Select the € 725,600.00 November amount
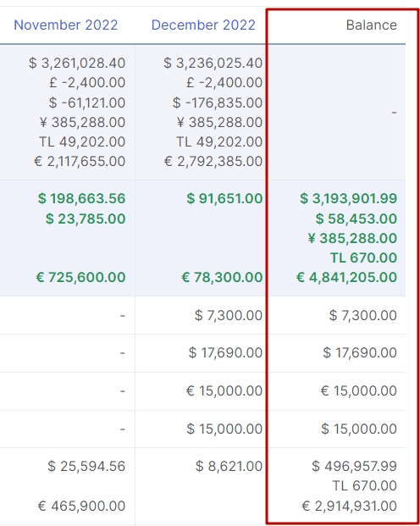Viewport: 420px width, 526px height. click(80, 278)
